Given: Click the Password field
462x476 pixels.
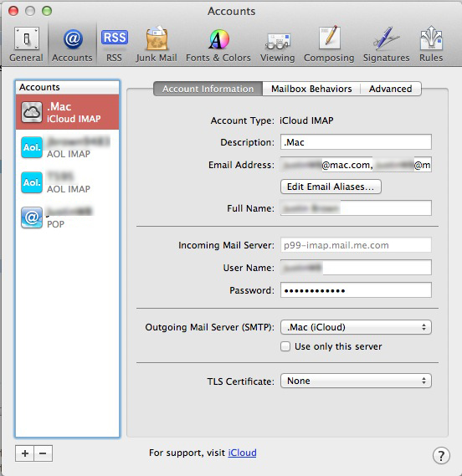Looking at the screenshot, I should point(356,290).
